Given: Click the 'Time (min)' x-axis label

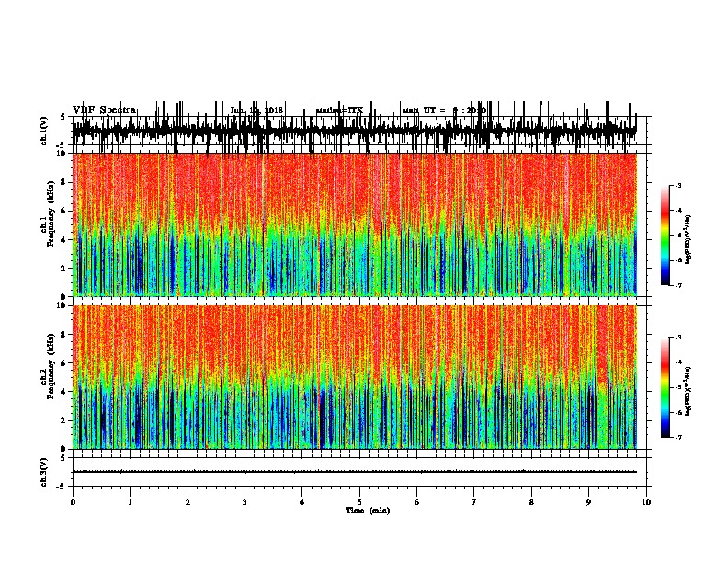Looking at the screenshot, I should (x=368, y=511).
